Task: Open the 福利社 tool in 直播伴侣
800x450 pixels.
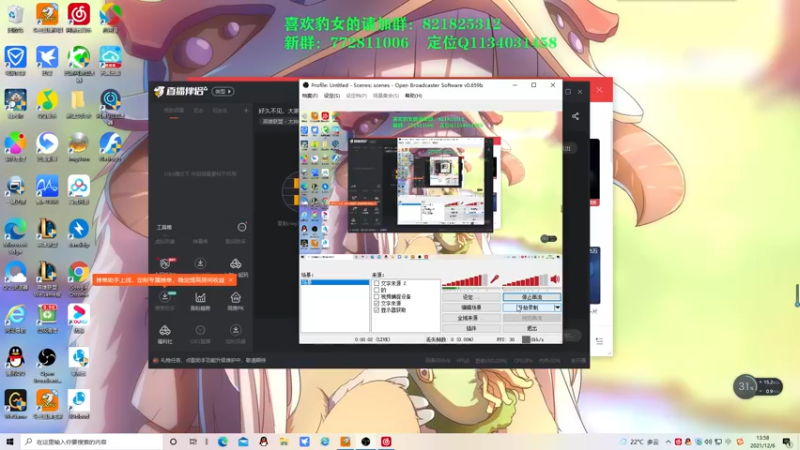Action: click(165, 334)
